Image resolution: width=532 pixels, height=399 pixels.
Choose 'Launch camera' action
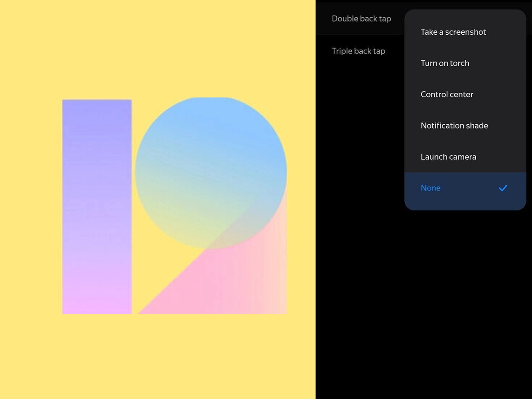pos(465,157)
